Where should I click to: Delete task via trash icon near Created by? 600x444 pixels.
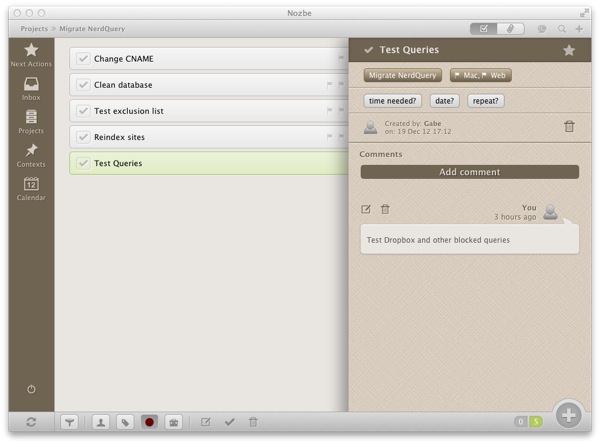pyautogui.click(x=569, y=126)
